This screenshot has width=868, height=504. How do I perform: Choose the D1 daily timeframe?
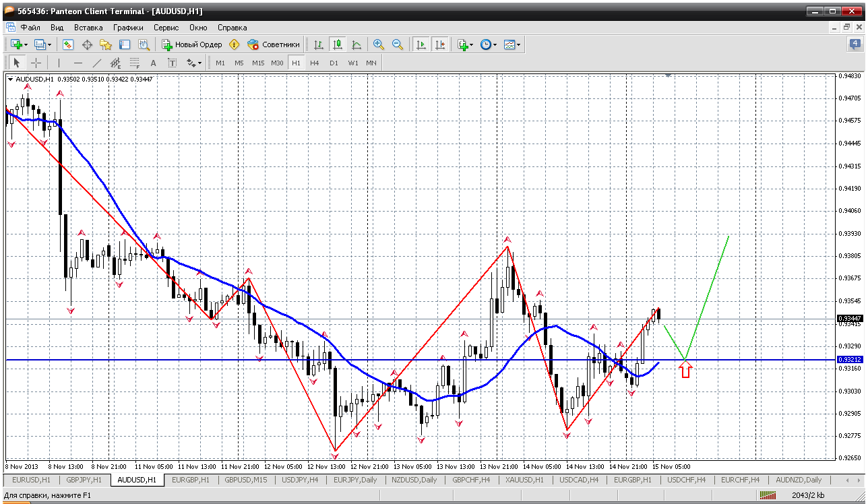(334, 63)
